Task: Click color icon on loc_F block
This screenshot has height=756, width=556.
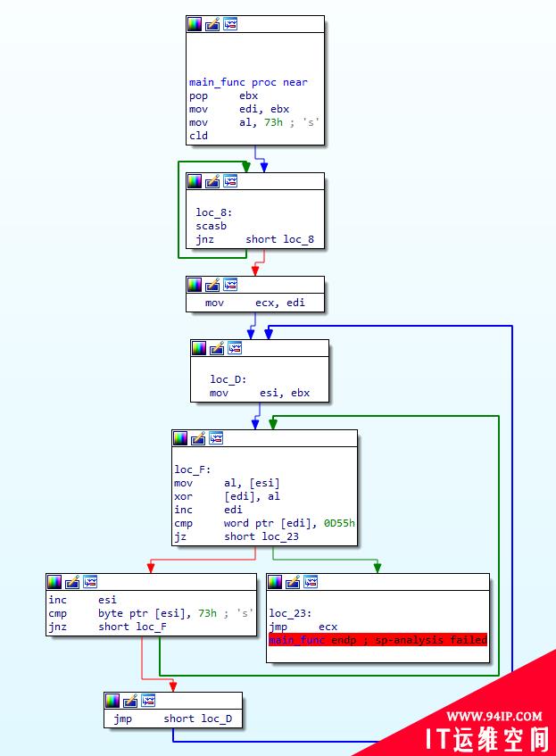Action: 180,438
